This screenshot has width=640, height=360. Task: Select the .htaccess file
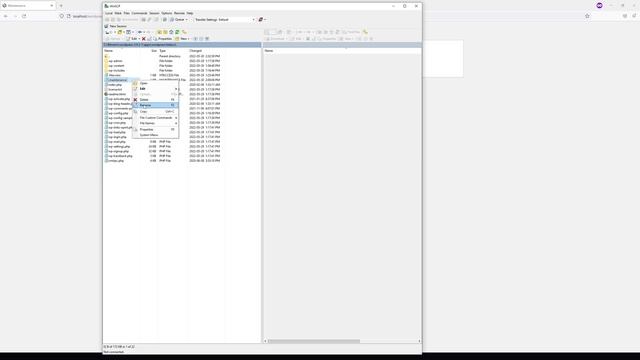coord(114,75)
